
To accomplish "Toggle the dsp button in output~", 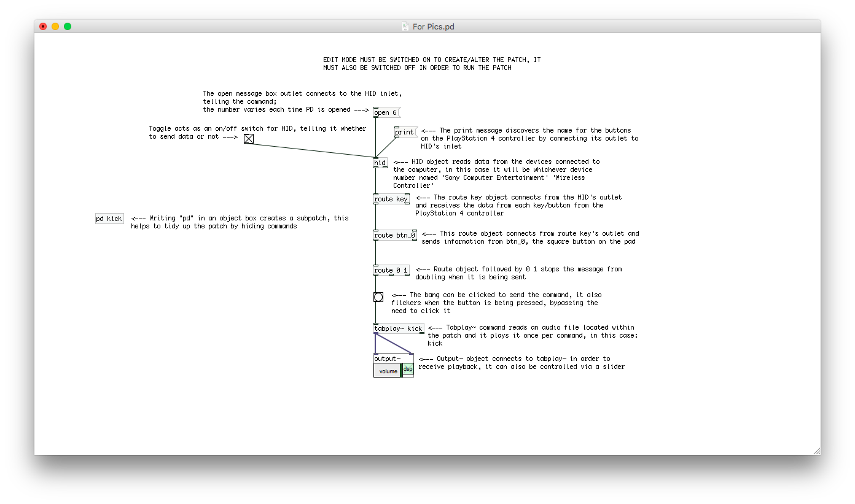I will pos(408,370).
